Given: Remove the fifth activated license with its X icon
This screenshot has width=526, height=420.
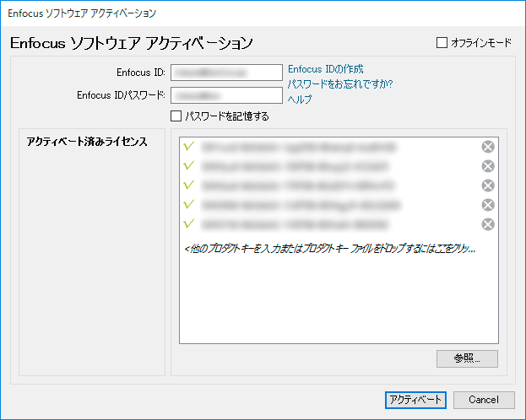Looking at the screenshot, I should 488,224.
